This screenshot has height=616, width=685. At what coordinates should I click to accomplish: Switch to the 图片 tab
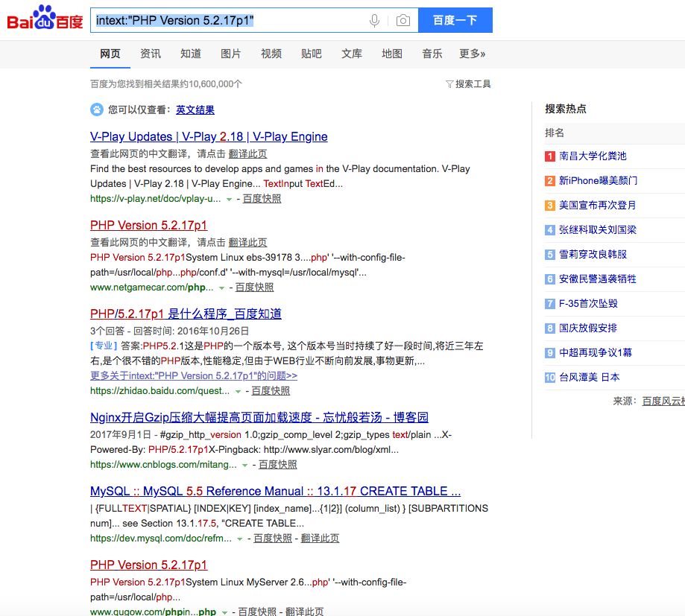230,54
